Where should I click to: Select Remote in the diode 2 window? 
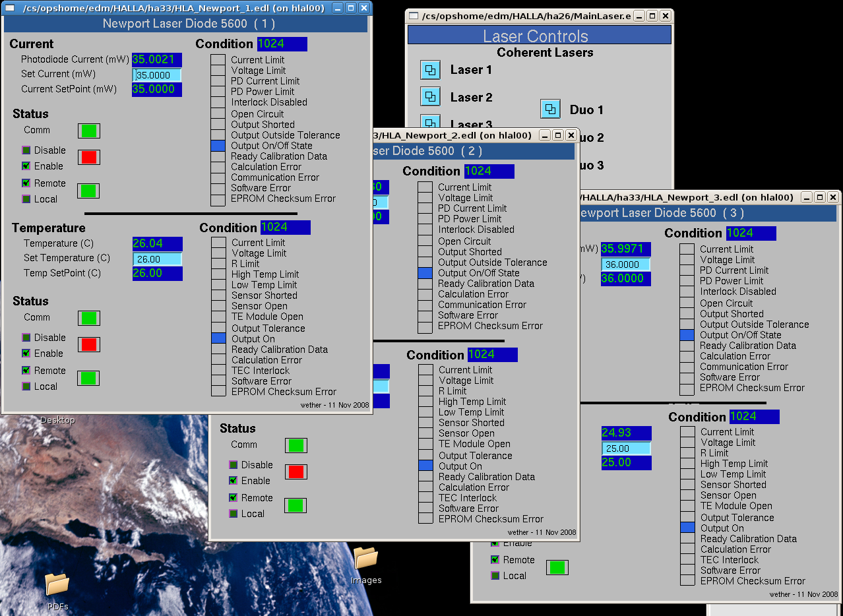tap(234, 498)
